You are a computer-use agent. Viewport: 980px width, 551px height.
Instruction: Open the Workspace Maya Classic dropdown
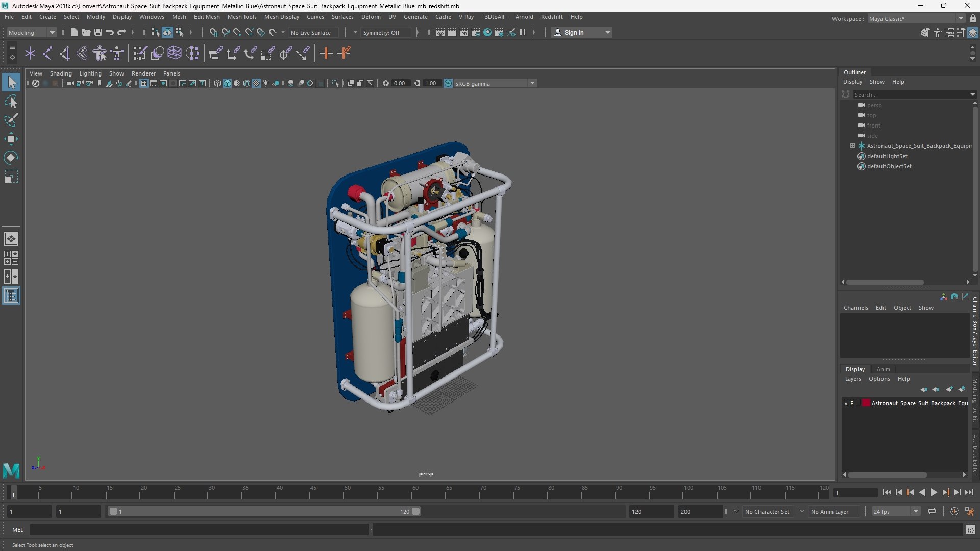[x=916, y=19]
